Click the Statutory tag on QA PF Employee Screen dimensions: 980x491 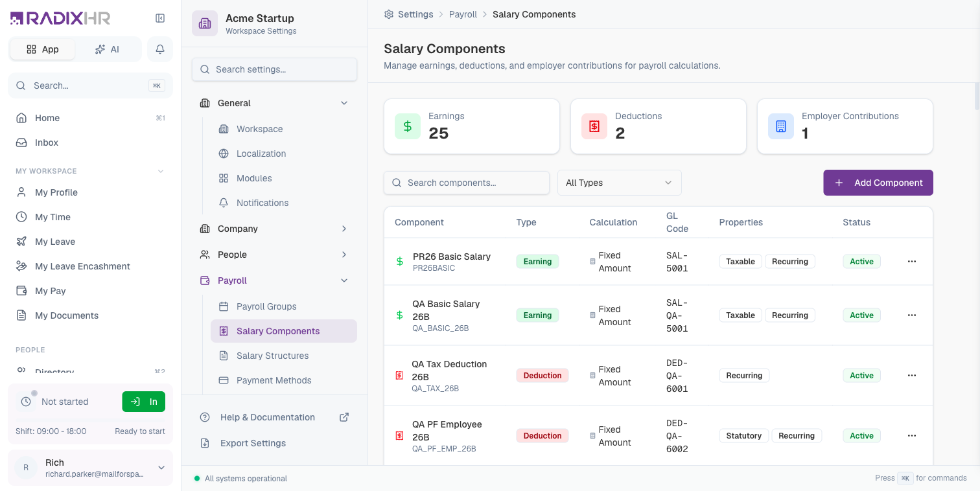(744, 436)
